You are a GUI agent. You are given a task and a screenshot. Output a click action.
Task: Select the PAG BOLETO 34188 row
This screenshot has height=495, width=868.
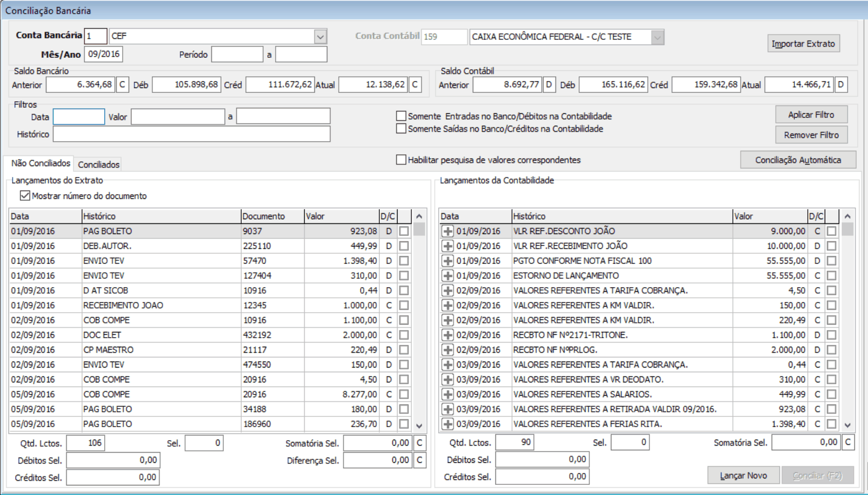tap(211, 409)
